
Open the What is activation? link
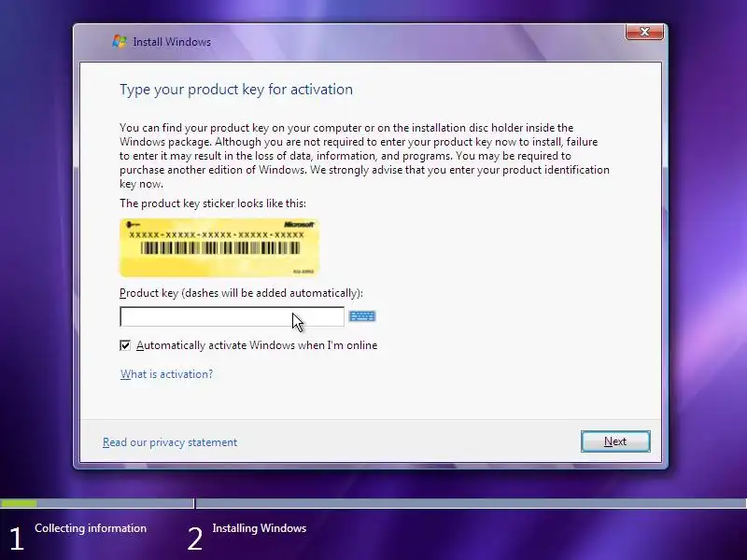click(167, 374)
